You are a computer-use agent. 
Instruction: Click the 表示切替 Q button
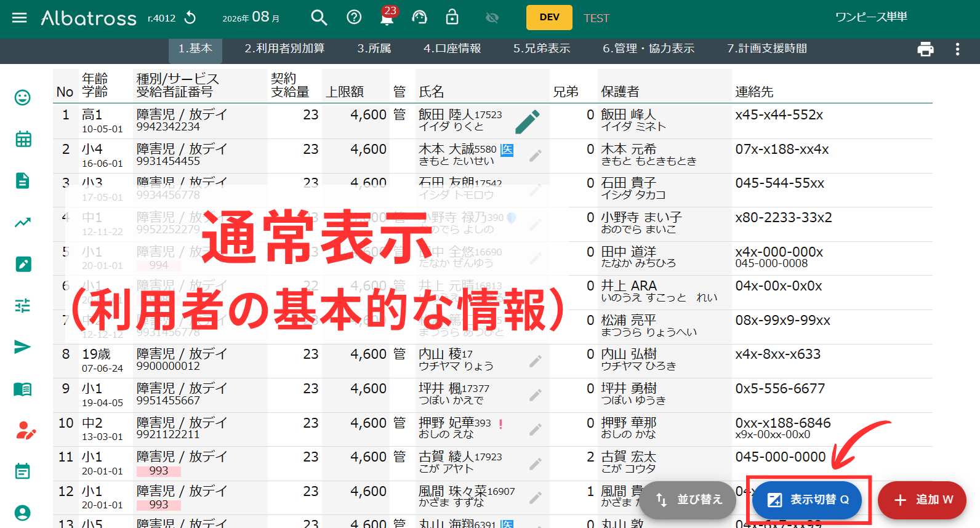pyautogui.click(x=806, y=500)
